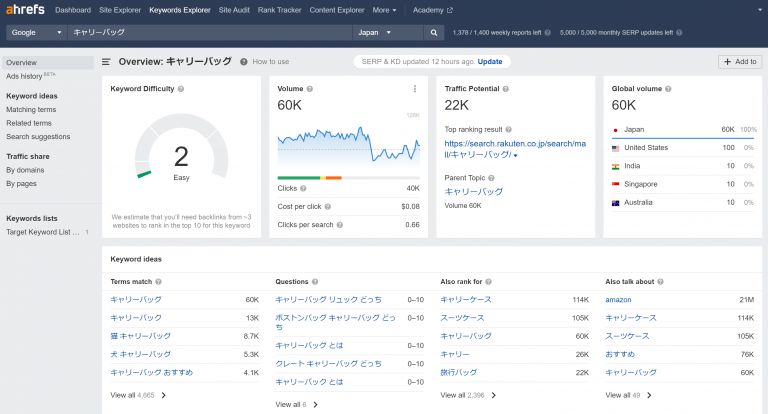Click the How to use help icon
The height and width of the screenshot is (414, 768).
pyautogui.click(x=244, y=62)
